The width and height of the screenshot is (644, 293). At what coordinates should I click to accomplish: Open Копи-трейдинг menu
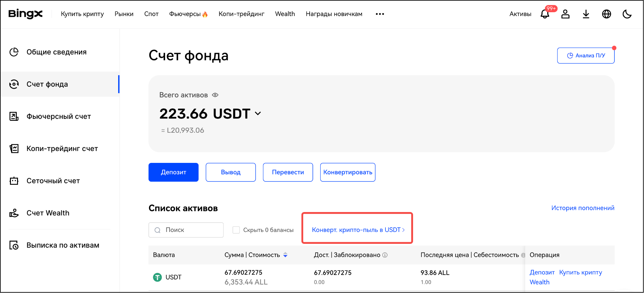point(242,14)
